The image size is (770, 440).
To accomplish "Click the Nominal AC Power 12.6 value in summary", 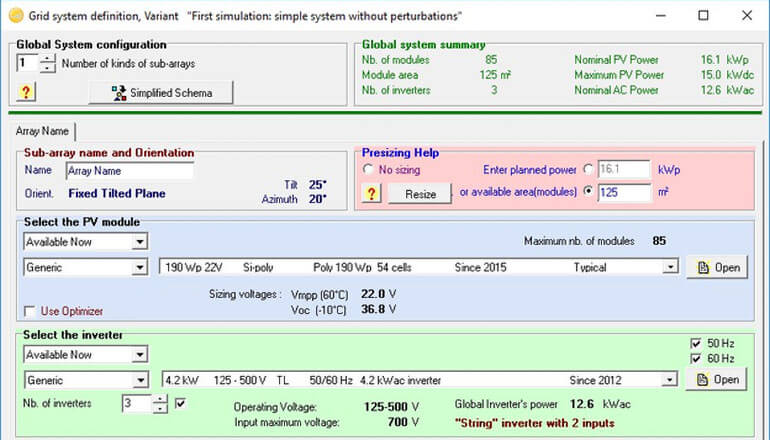I will tap(711, 90).
